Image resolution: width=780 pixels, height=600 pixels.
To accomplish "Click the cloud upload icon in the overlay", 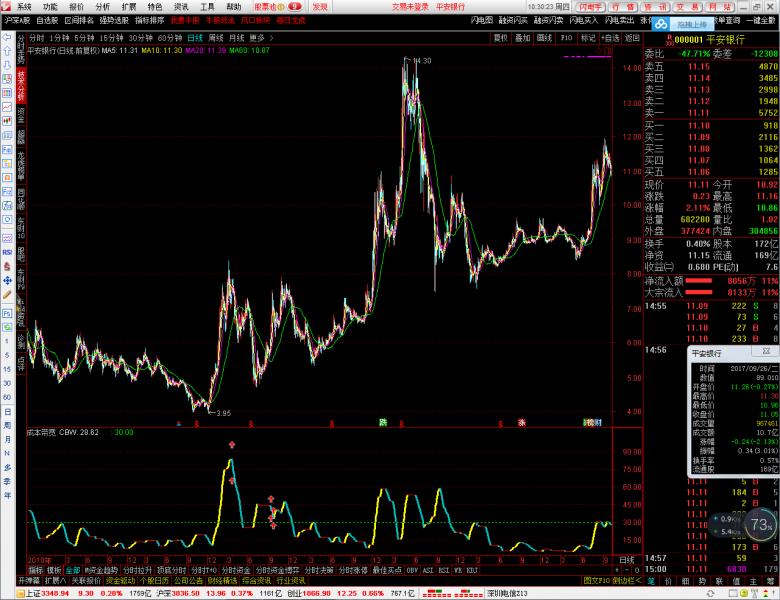I will click(x=661, y=24).
